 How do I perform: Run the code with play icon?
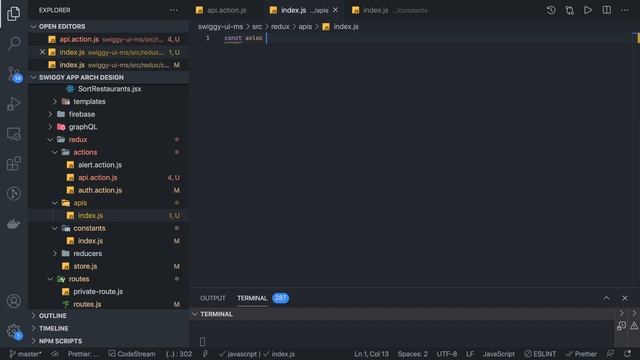588,10
